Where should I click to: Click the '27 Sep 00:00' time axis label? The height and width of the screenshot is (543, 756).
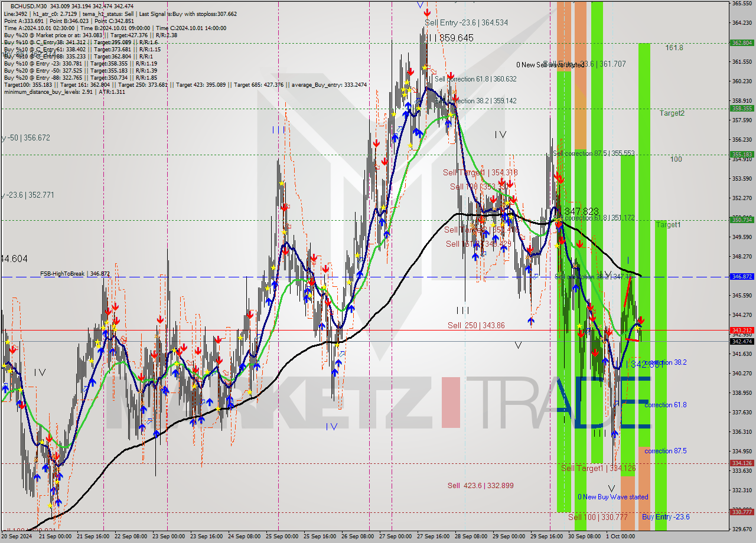[396, 537]
